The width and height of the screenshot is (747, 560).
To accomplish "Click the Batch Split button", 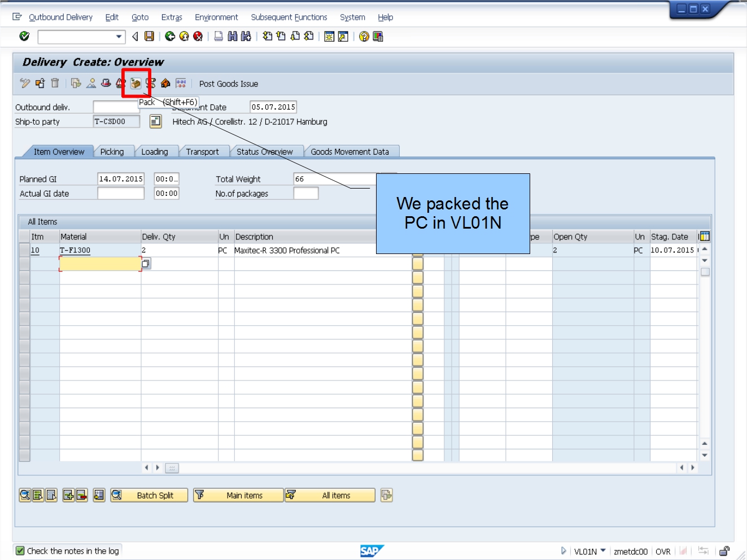I will pyautogui.click(x=149, y=495).
